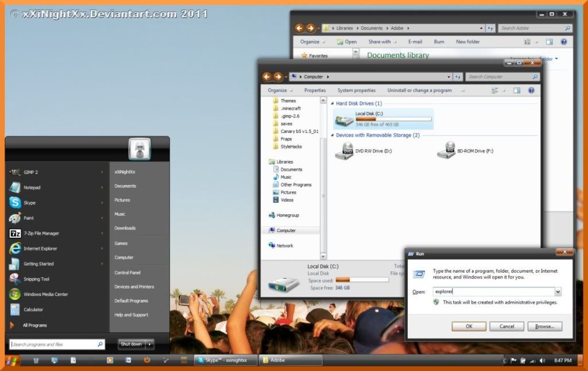Go back in the Computer window
This screenshot has height=371, width=588.
(267, 77)
